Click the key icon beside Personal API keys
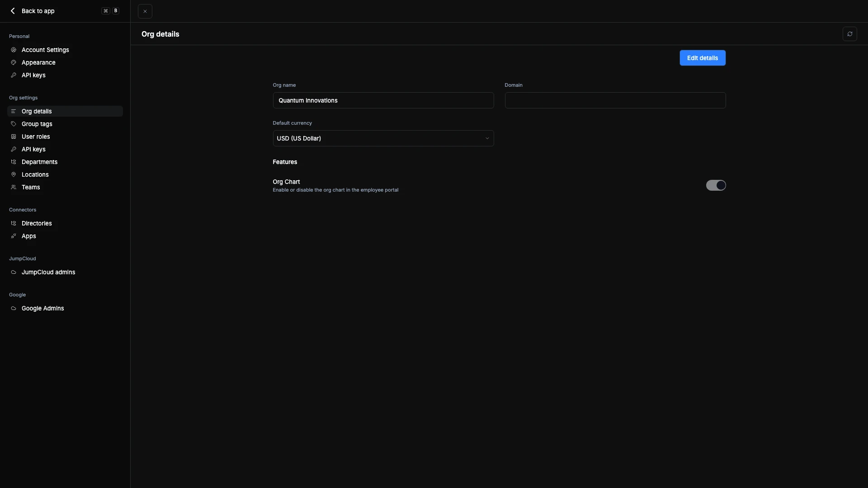The height and width of the screenshot is (488, 868). 14,75
